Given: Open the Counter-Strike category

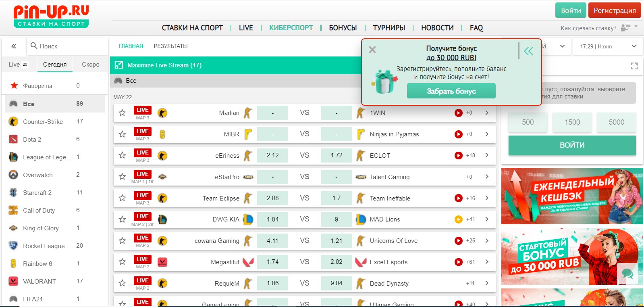Looking at the screenshot, I should coord(55,121).
